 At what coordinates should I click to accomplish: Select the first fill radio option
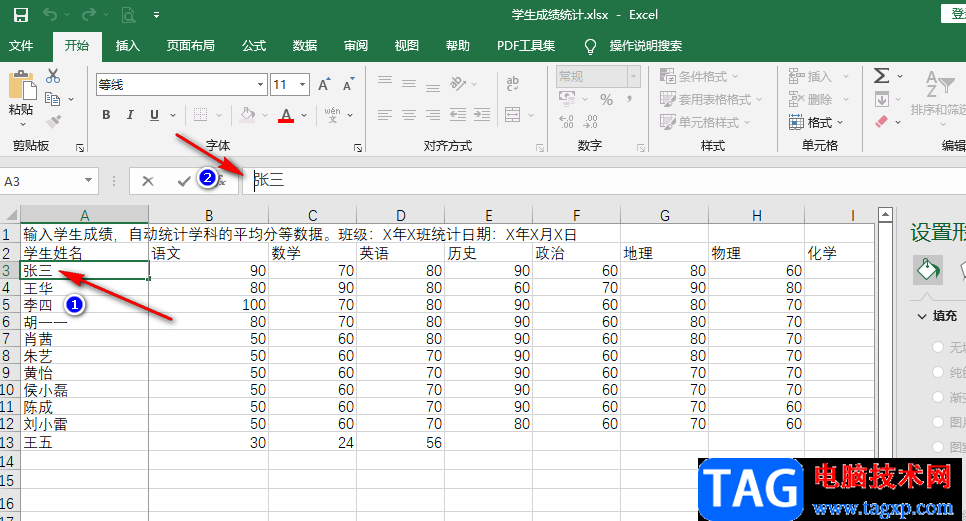pos(938,347)
